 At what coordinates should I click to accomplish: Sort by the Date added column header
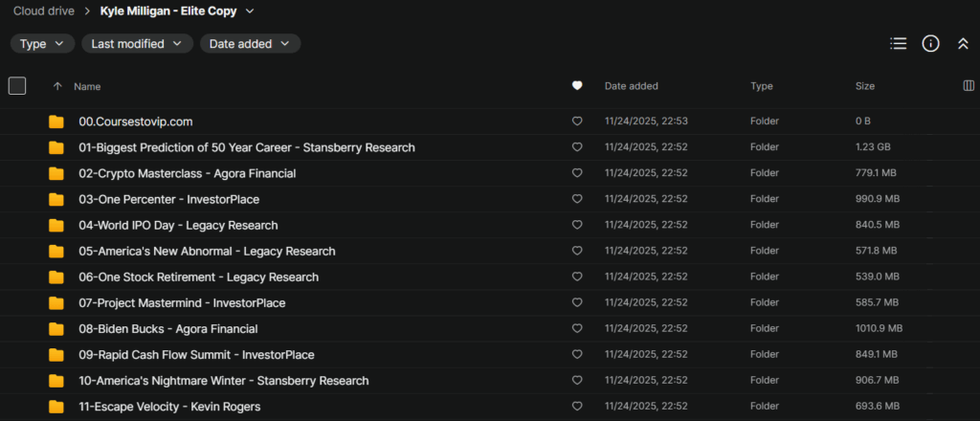click(631, 86)
